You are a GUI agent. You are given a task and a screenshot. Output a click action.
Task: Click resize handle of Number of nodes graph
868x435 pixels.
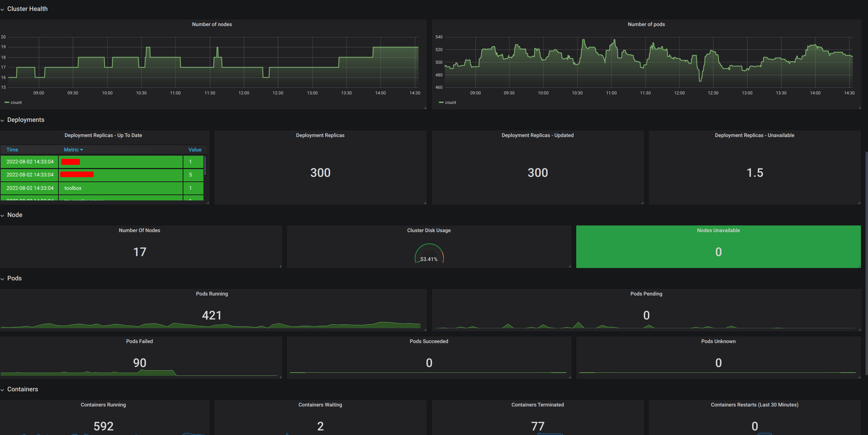tap(425, 108)
